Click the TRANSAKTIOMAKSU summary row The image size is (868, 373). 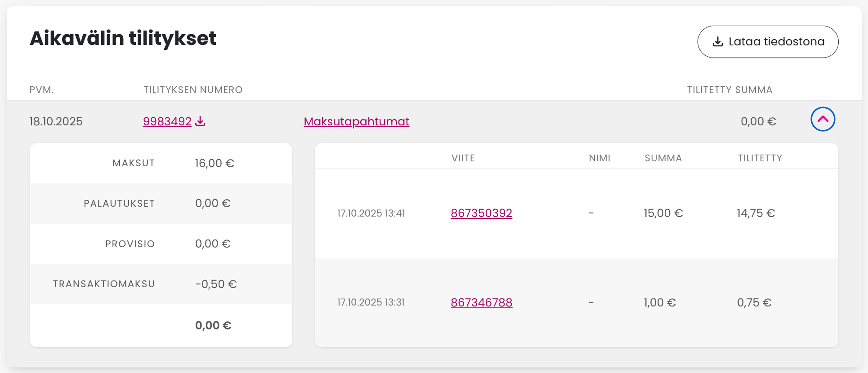161,284
